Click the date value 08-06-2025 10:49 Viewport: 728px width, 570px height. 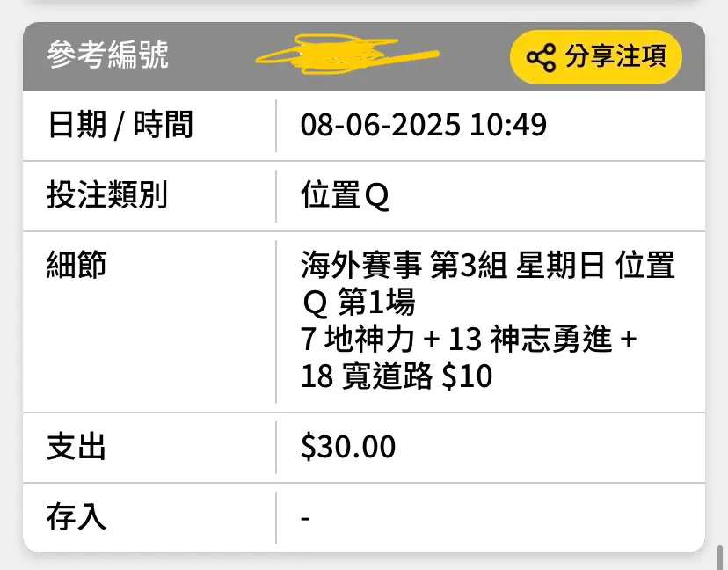424,125
